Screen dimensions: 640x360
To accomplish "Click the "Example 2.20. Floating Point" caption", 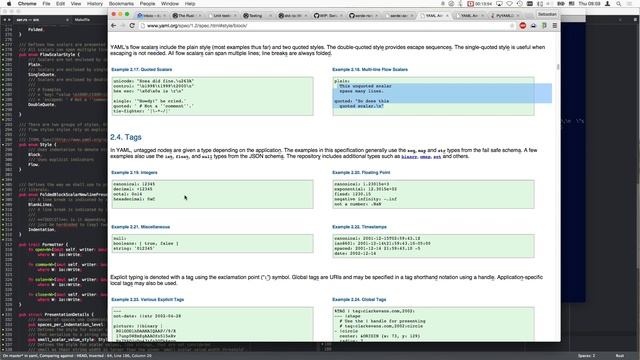I will point(361,173).
